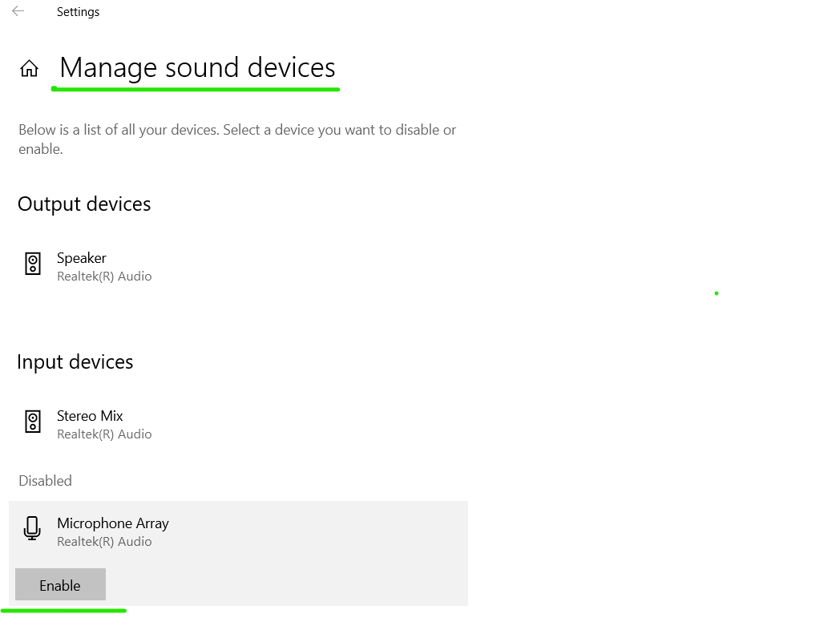Click the Manage sound devices heading
Image resolution: width=840 pixels, height=642 pixels.
pos(197,68)
